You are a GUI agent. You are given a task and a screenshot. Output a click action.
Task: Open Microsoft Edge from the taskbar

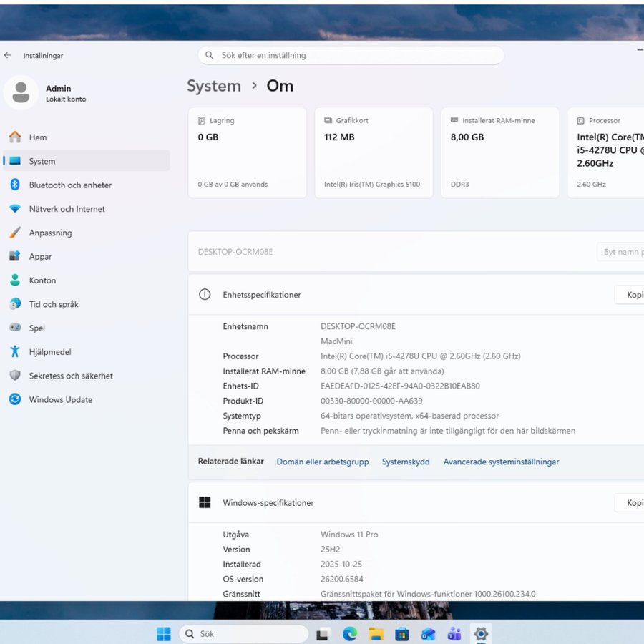(x=349, y=634)
